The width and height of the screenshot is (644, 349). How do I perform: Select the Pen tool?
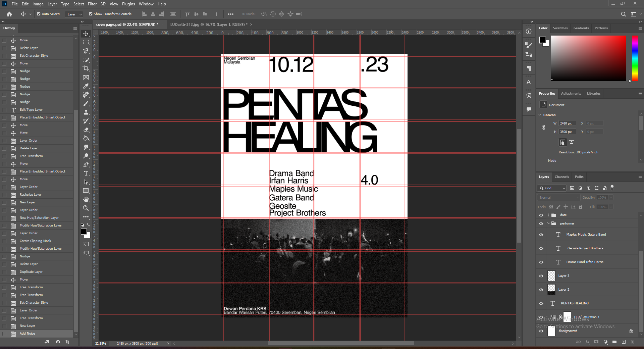[86, 164]
